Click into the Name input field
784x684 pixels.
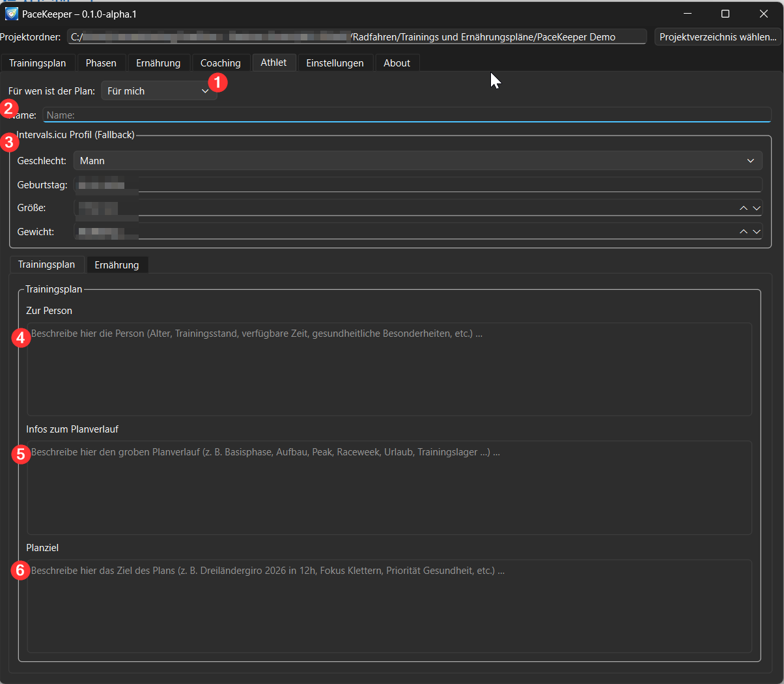point(406,115)
